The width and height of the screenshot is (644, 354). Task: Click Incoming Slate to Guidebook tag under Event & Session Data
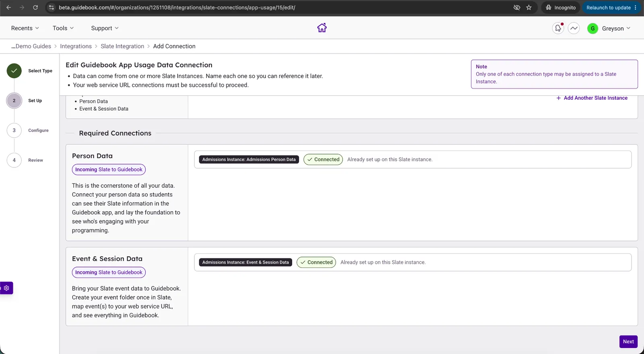pyautogui.click(x=109, y=272)
